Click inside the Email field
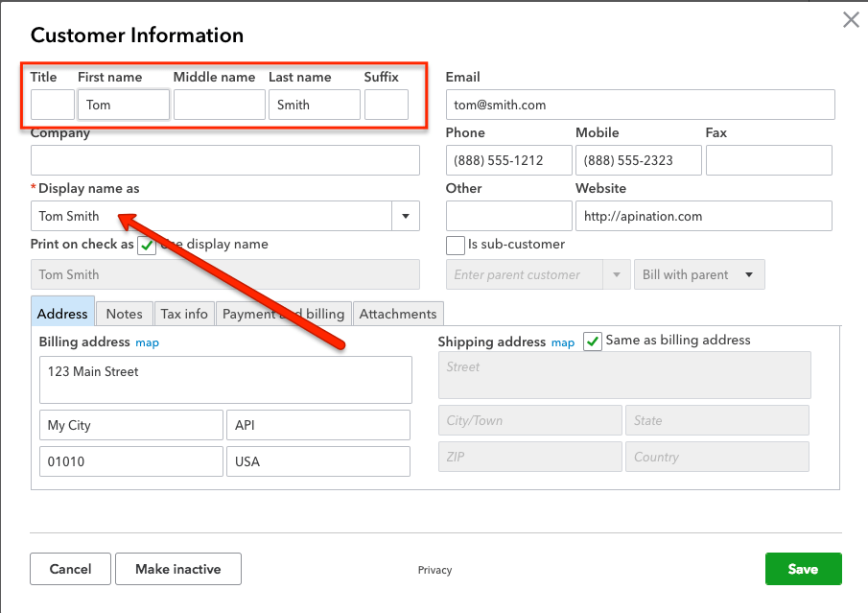Screen dimensions: 868x613 pyautogui.click(x=638, y=104)
